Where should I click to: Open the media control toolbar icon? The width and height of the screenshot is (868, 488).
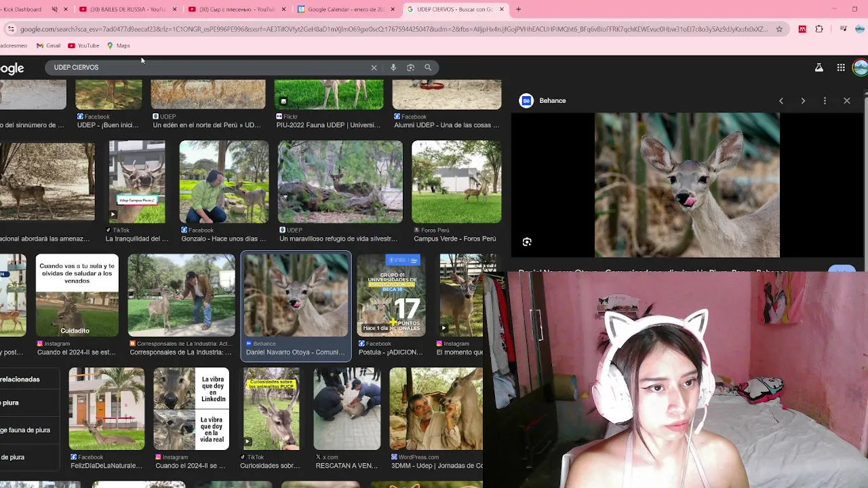pos(843,29)
